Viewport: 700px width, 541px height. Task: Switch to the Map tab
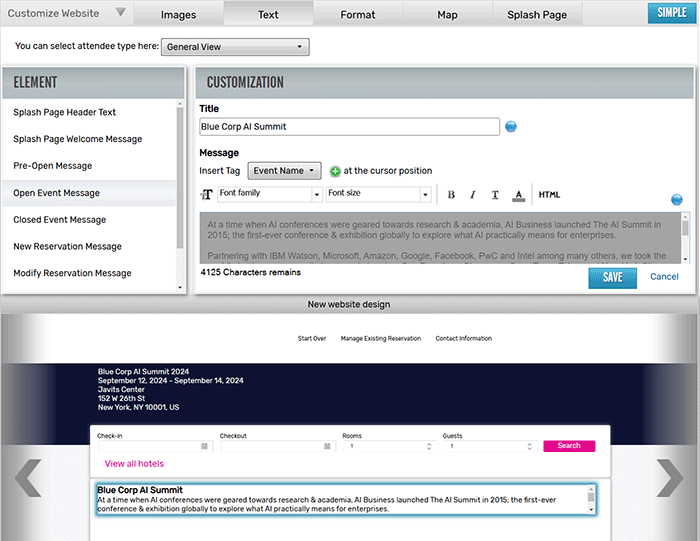pos(447,15)
